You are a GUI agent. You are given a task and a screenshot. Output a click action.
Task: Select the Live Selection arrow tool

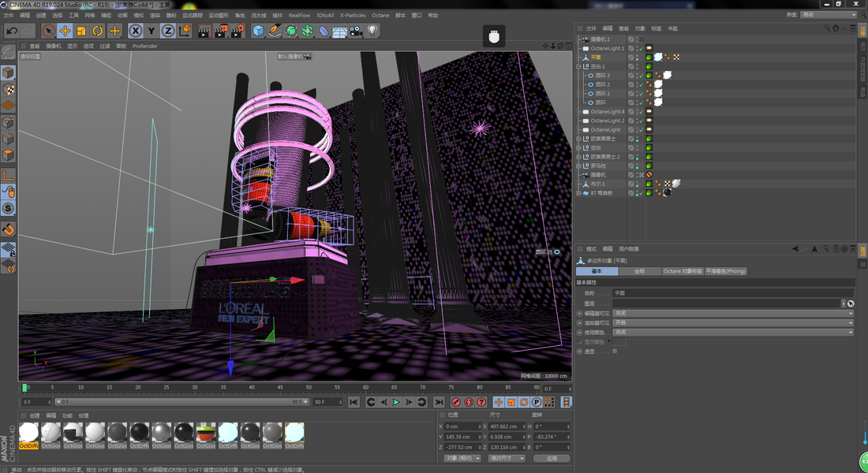[x=48, y=31]
